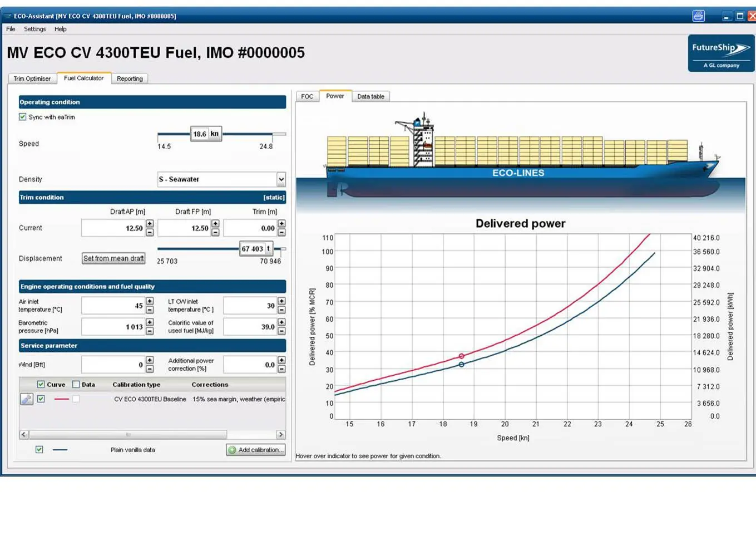
Task: Increase Trim value with plus button
Action: coord(281,224)
